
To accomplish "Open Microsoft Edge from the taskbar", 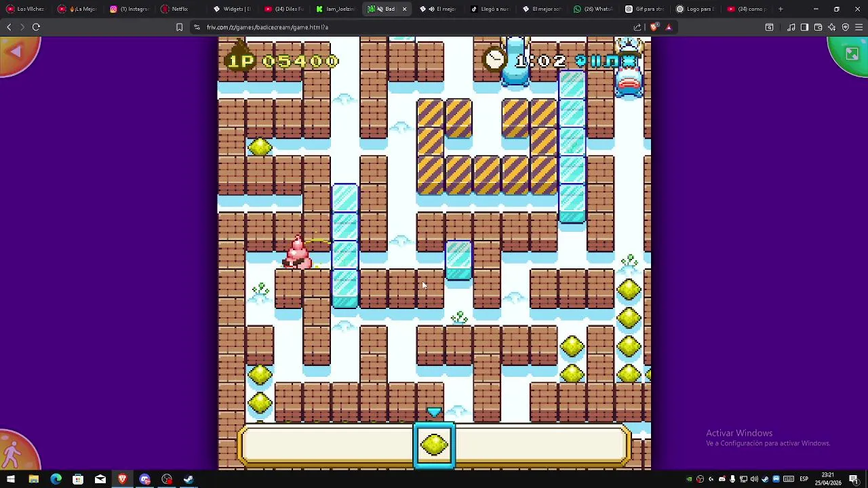I will tap(56, 479).
